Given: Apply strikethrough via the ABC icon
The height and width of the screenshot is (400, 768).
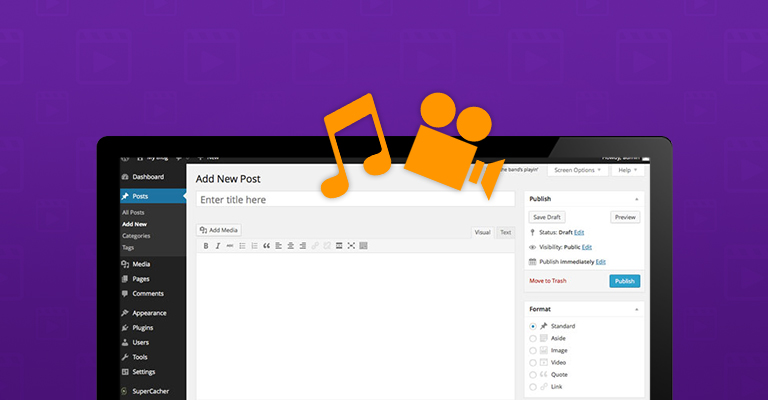Looking at the screenshot, I should tap(230, 246).
